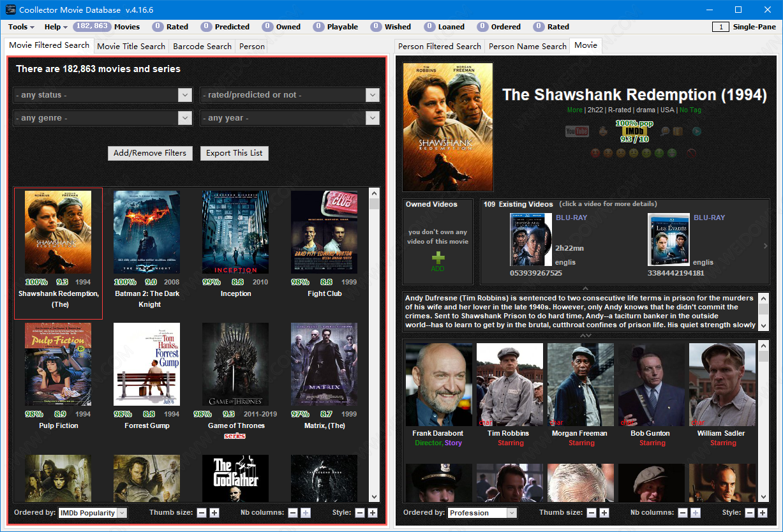Click the Export This List button
This screenshot has height=532, width=783.
[234, 153]
